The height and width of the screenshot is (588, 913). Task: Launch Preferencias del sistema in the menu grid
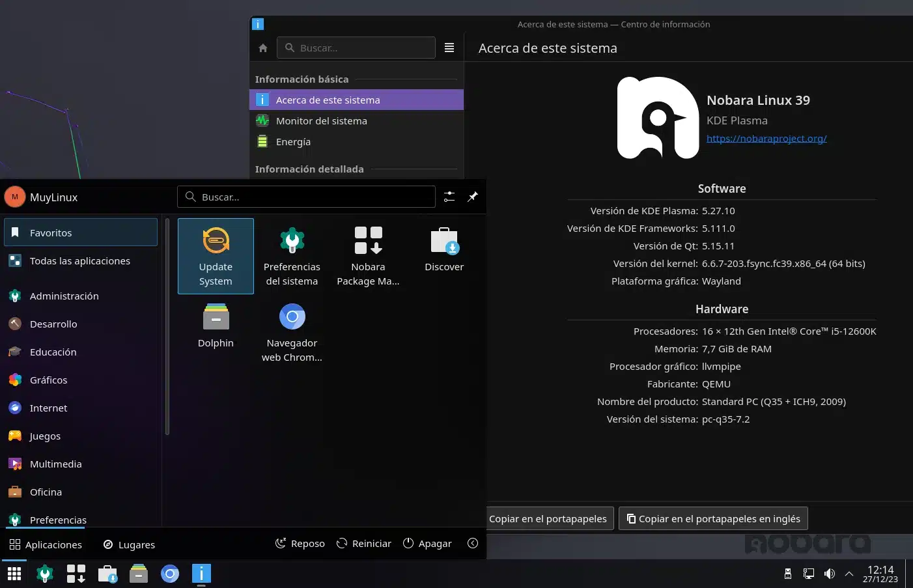tap(292, 257)
